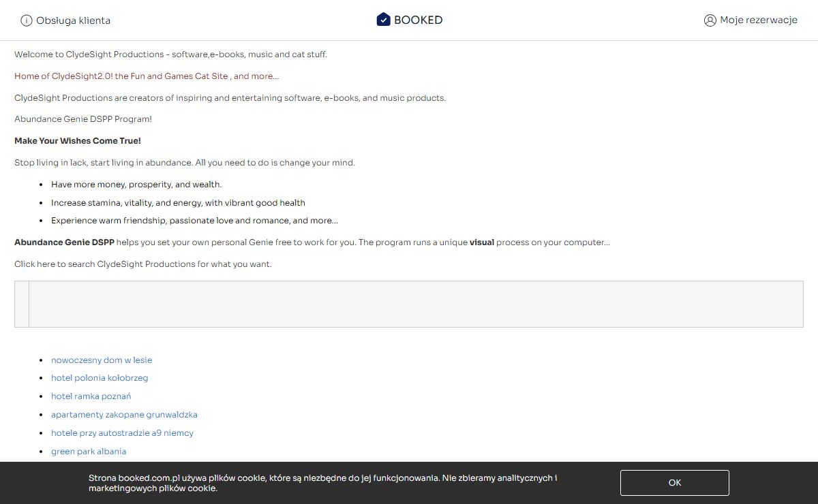Image resolution: width=818 pixels, height=504 pixels.
Task: Click the cookie notice text about booked.com.pl
Action: coord(323,483)
